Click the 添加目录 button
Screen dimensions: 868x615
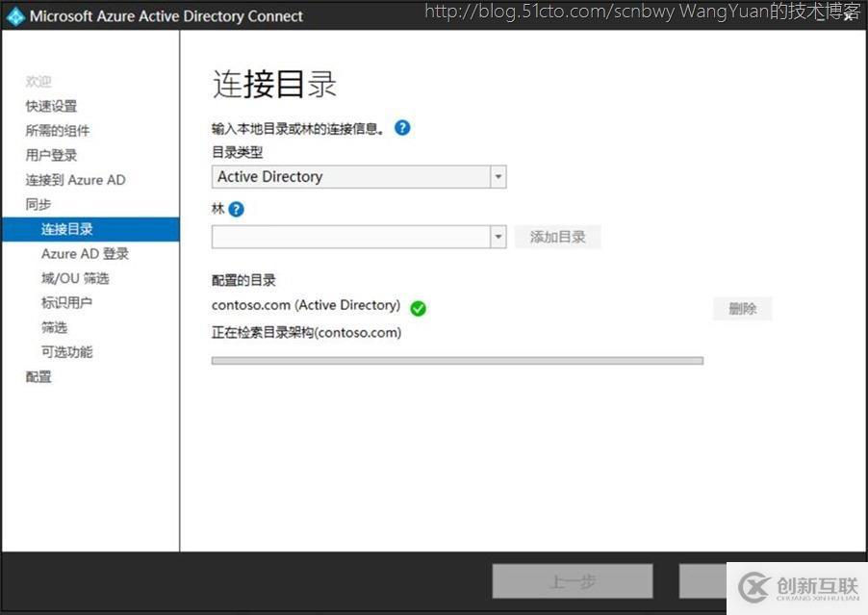557,237
